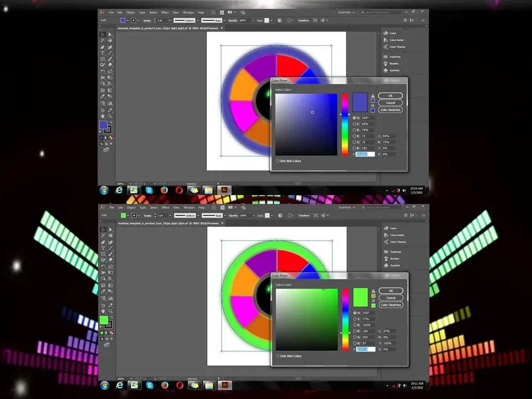Open the Effect menu in blue-fill window

point(165,12)
